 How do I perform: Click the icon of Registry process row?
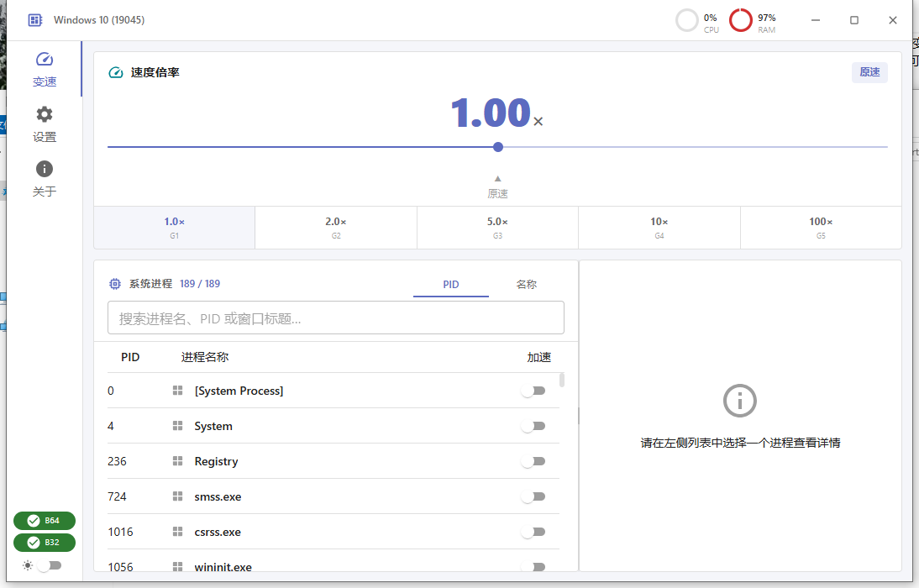click(177, 461)
